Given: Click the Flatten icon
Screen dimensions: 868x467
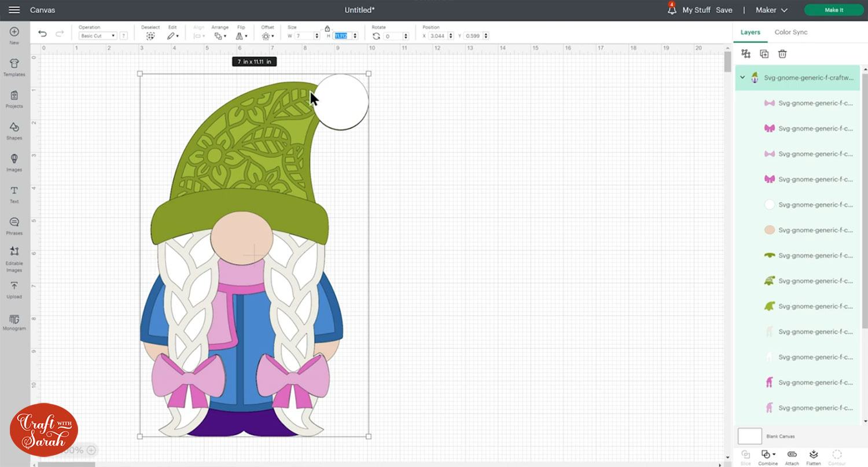Looking at the screenshot, I should click(x=814, y=455).
